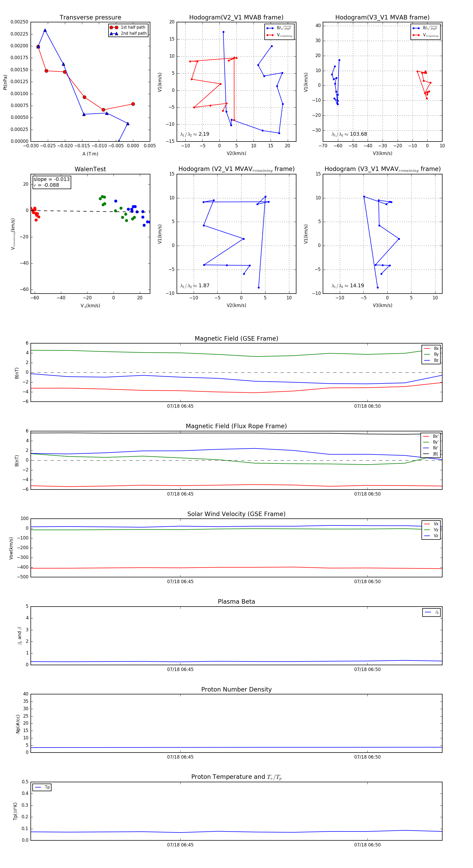Click 'Solar Wind Velocity (GSE Frame)' title
This screenshot has height=868, width=473.
tap(236, 514)
